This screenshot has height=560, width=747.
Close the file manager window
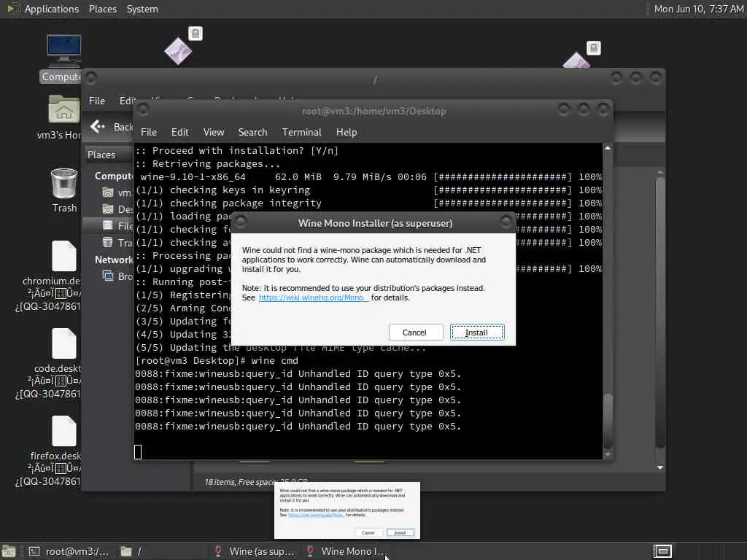[x=656, y=77]
